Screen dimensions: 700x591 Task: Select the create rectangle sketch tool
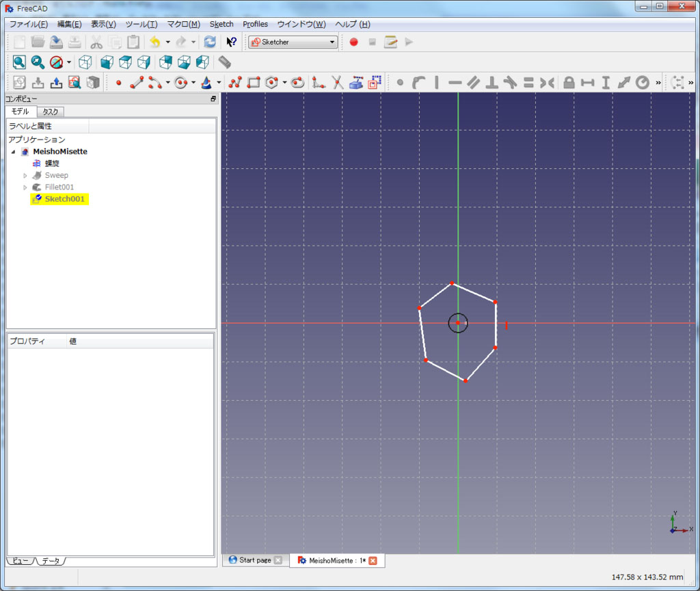254,83
